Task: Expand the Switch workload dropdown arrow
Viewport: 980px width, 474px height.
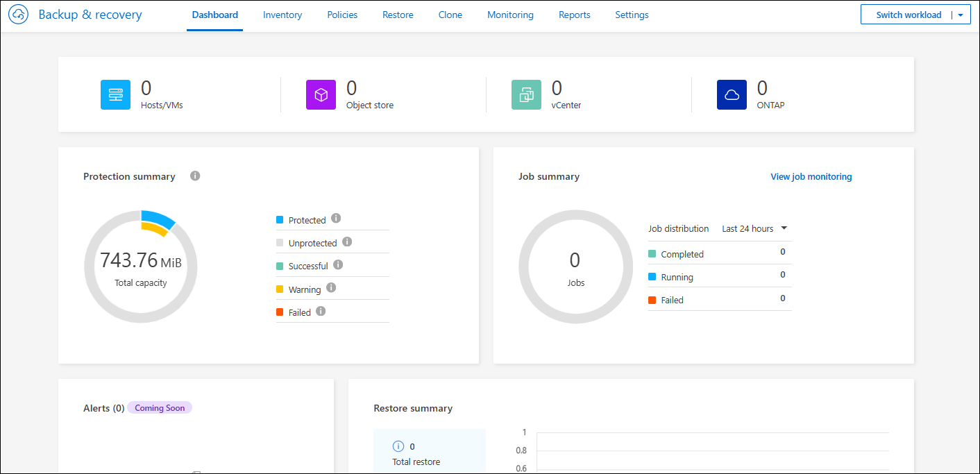Action: [961, 15]
